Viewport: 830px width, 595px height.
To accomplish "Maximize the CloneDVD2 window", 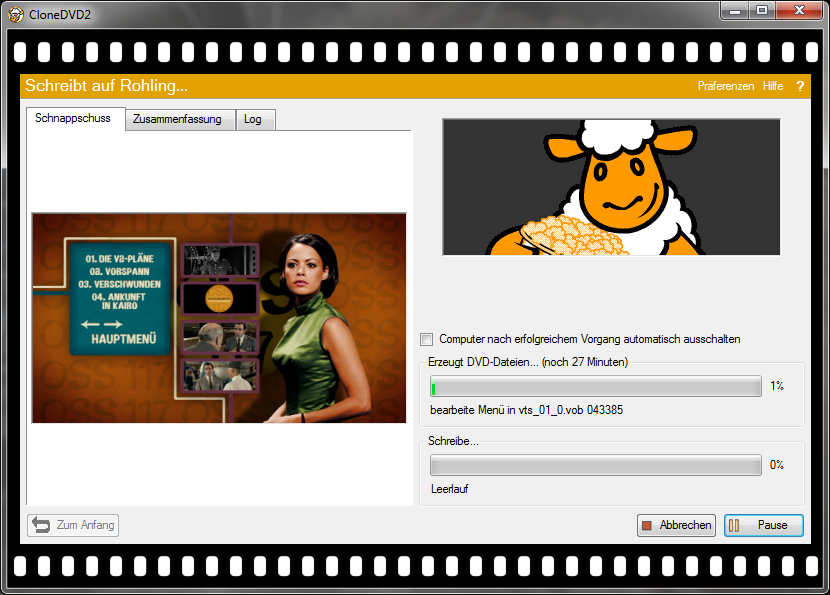I will (762, 11).
